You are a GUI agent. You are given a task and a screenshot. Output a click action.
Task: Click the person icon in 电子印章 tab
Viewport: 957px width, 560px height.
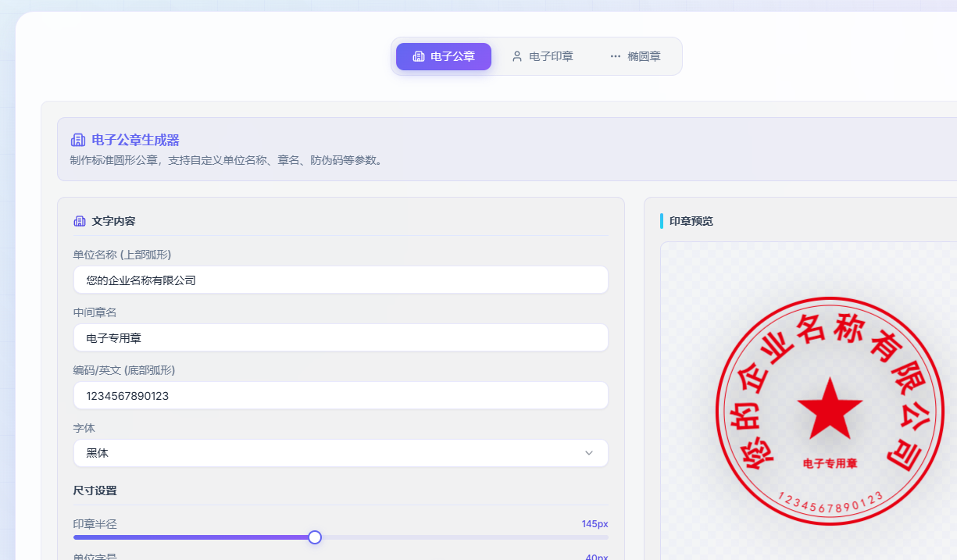(x=517, y=56)
